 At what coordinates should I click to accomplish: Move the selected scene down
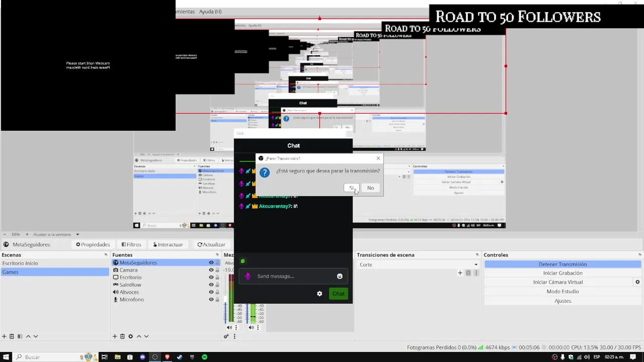(x=35, y=336)
